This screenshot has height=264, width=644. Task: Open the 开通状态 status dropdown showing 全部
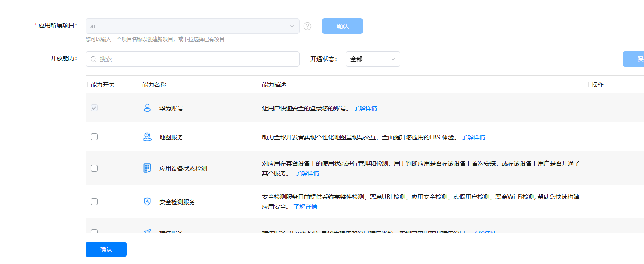point(373,59)
